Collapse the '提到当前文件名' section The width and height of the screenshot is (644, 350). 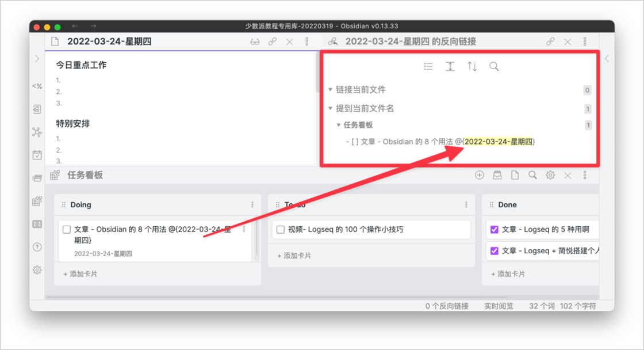point(331,108)
